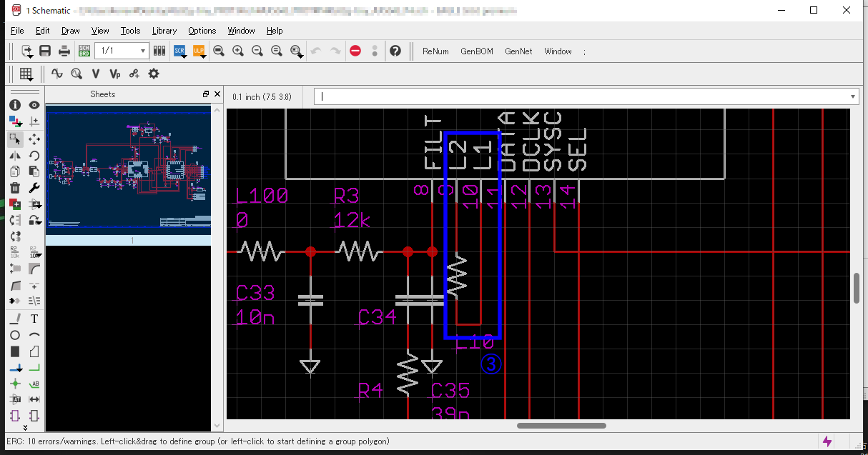The height and width of the screenshot is (455, 868).
Task: Run a script with the SCR icon
Action: coord(179,51)
